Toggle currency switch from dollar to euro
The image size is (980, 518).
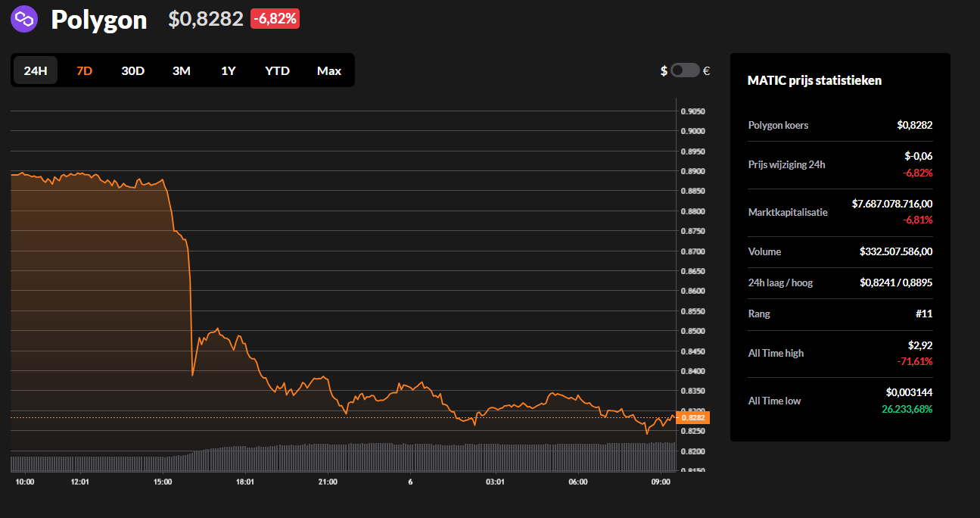(685, 70)
